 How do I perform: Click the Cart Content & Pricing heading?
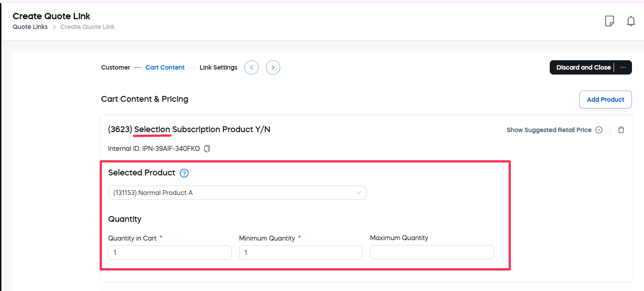click(144, 99)
